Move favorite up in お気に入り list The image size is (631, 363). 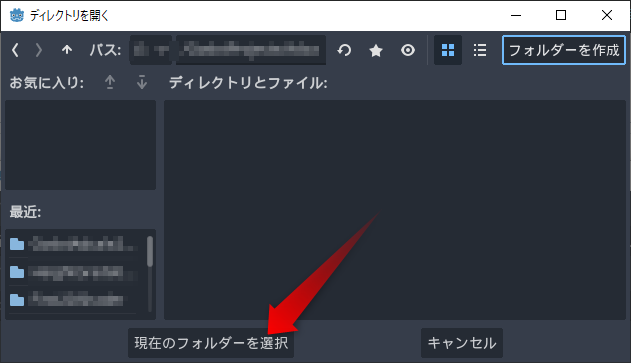coord(110,82)
